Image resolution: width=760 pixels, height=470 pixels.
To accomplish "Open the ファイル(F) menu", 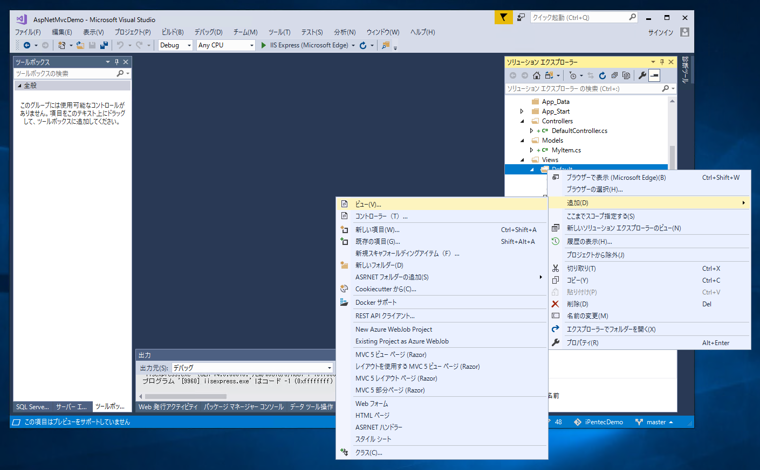I will 28,32.
